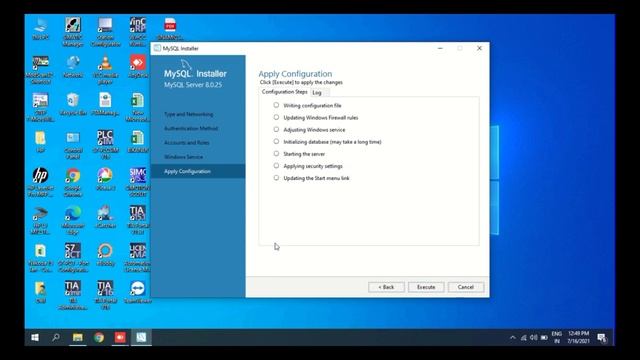
Task: Open Recycle Bin desktop icon
Action: point(73,104)
